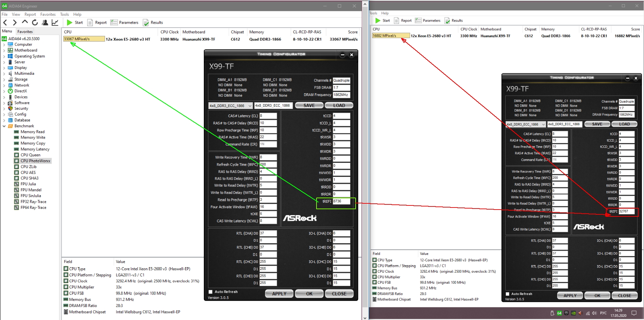Image resolution: width=644 pixels, height=320 pixels.
Task: Open profile dropdown in the right Timing Configurator
Action: pyautogui.click(x=526, y=124)
